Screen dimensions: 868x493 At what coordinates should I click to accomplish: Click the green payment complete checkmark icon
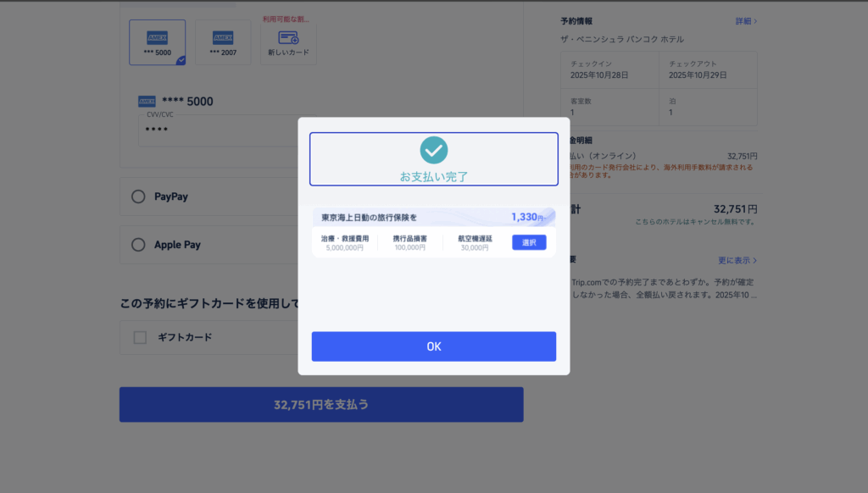[433, 150]
